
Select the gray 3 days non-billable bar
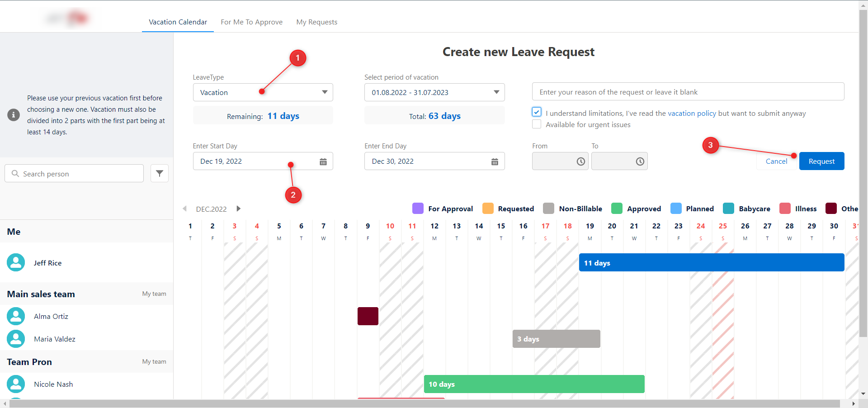tap(557, 339)
